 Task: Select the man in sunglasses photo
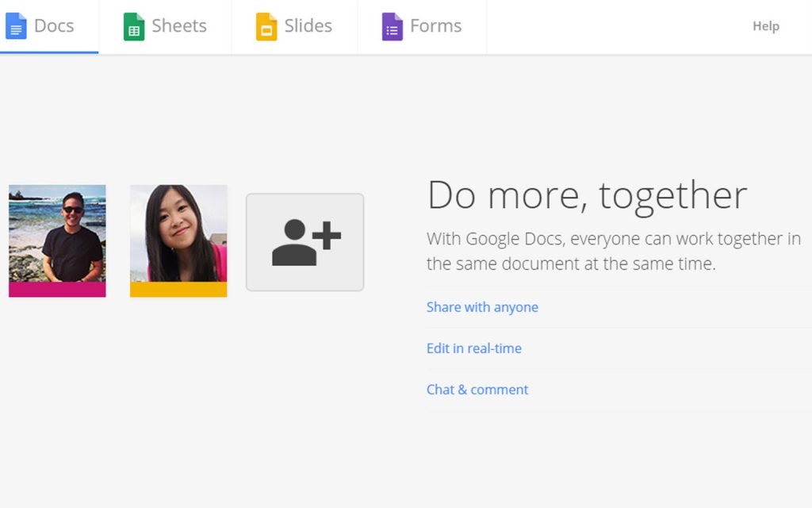point(57,233)
